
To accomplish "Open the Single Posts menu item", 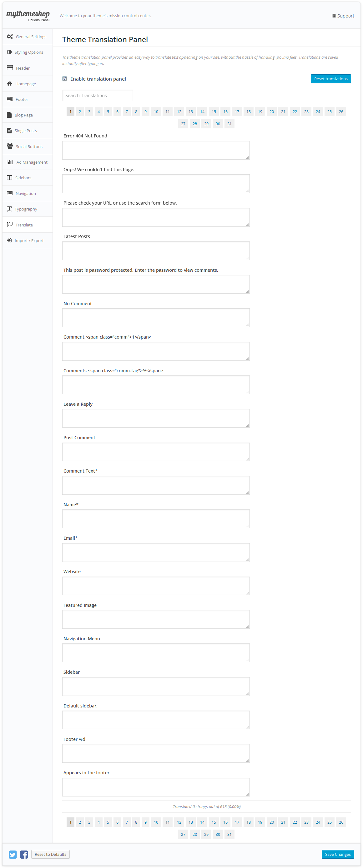I will click(25, 131).
